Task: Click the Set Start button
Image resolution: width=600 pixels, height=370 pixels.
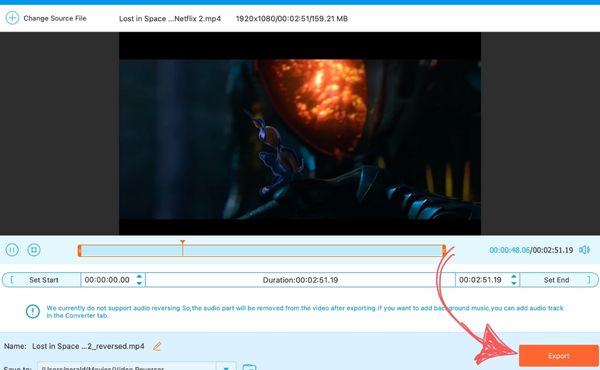Action: (x=41, y=280)
